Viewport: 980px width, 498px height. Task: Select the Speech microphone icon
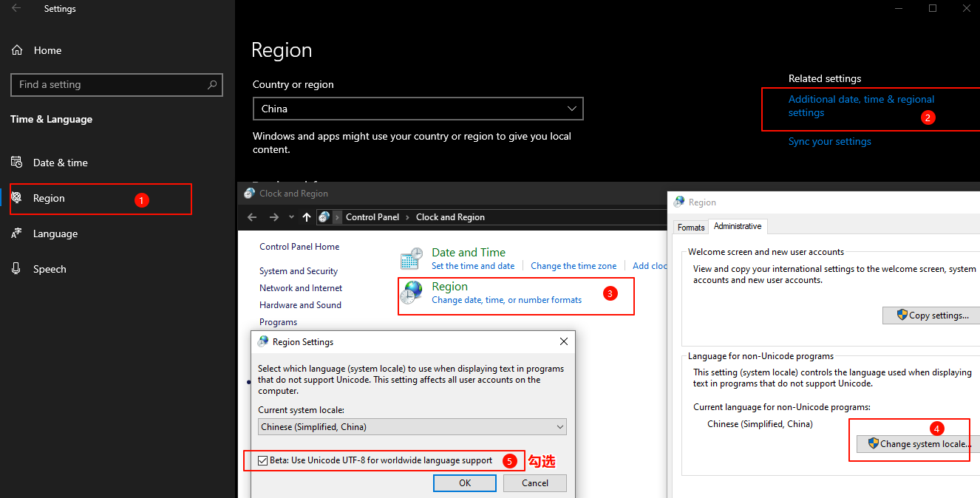16,269
